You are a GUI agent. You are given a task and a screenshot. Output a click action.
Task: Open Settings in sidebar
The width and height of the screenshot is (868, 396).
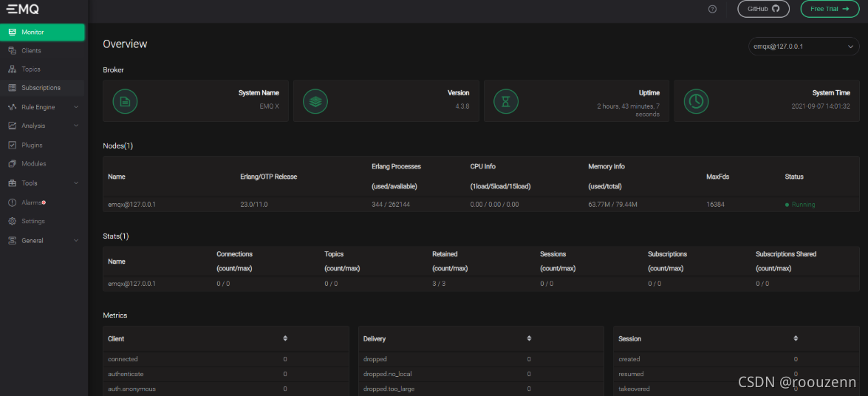43,221
